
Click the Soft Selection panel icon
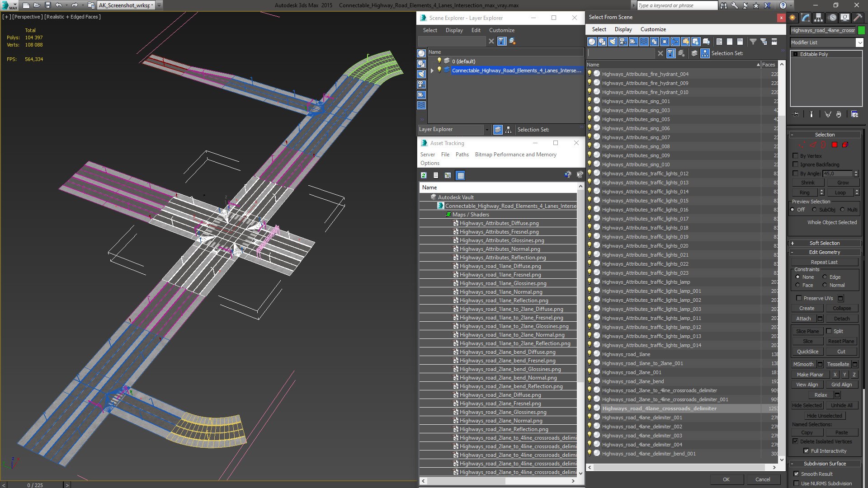[793, 243]
